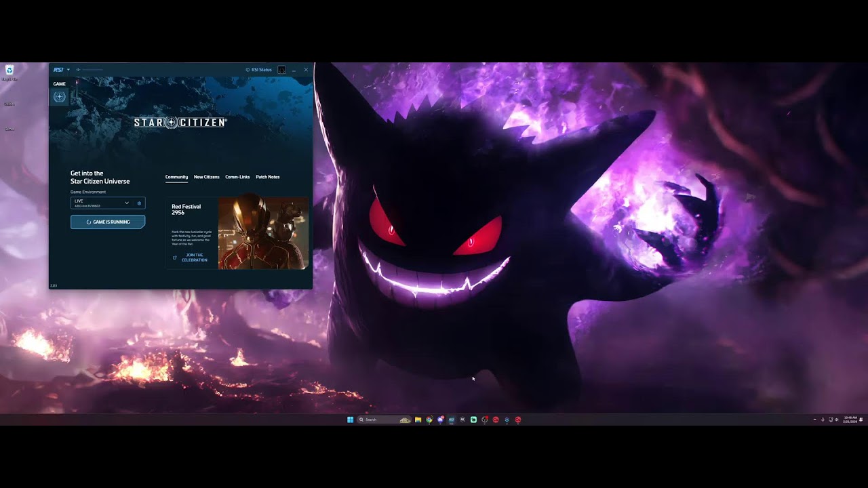Image resolution: width=868 pixels, height=488 pixels.
Task: Switch to the Patch Notes tab
Action: [x=268, y=177]
